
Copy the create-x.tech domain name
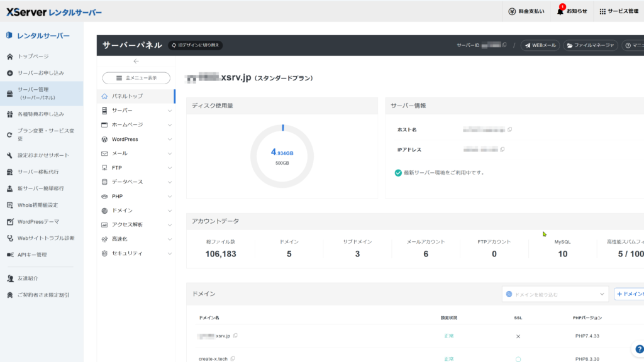233,359
